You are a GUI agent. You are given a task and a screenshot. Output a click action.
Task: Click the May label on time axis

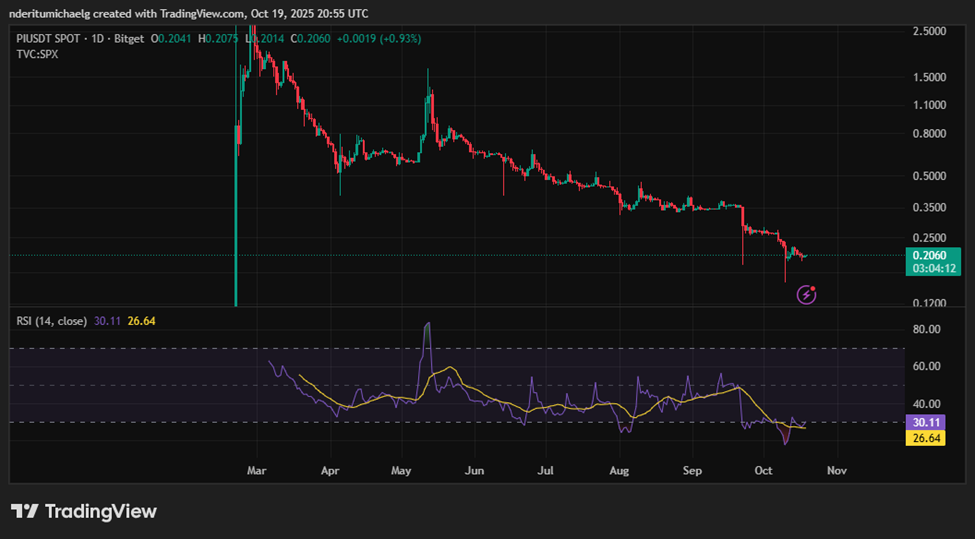(x=401, y=469)
